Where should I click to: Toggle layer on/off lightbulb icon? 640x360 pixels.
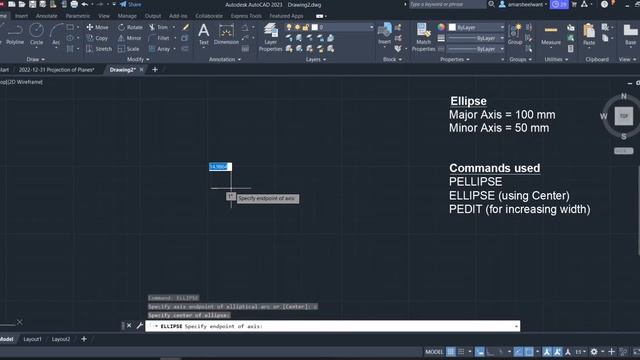[x=289, y=27]
